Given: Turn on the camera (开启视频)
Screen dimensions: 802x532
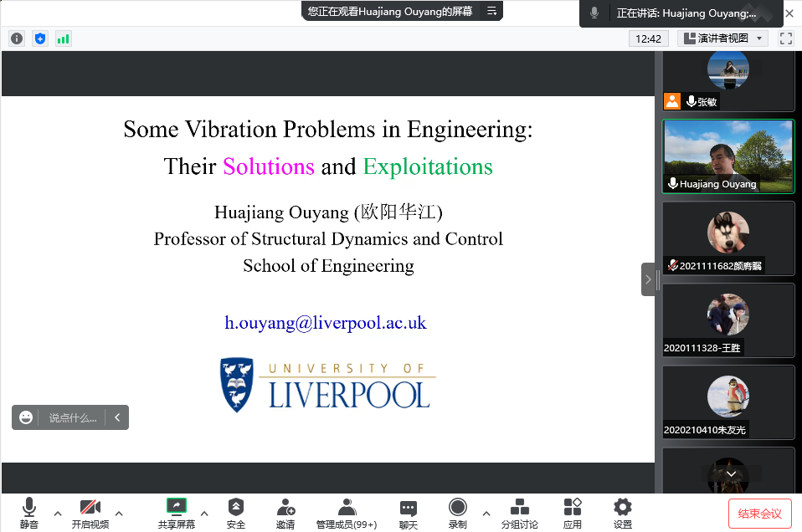Looking at the screenshot, I should [x=90, y=512].
